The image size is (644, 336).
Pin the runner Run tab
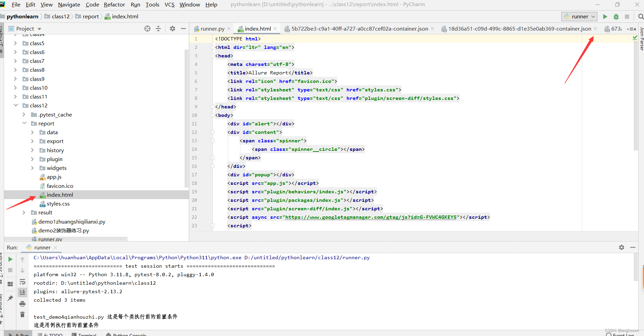click(10, 298)
